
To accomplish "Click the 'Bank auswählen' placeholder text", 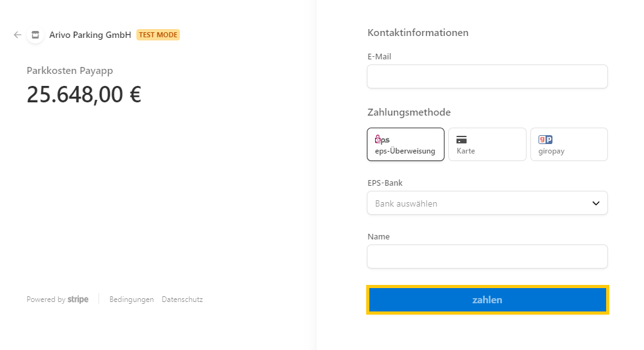I will pyautogui.click(x=406, y=204).
